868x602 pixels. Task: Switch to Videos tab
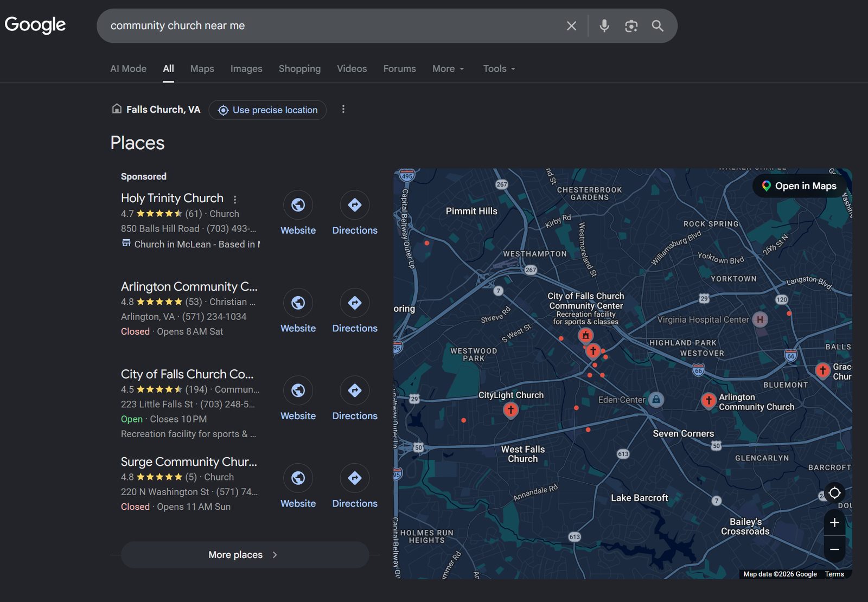click(352, 69)
